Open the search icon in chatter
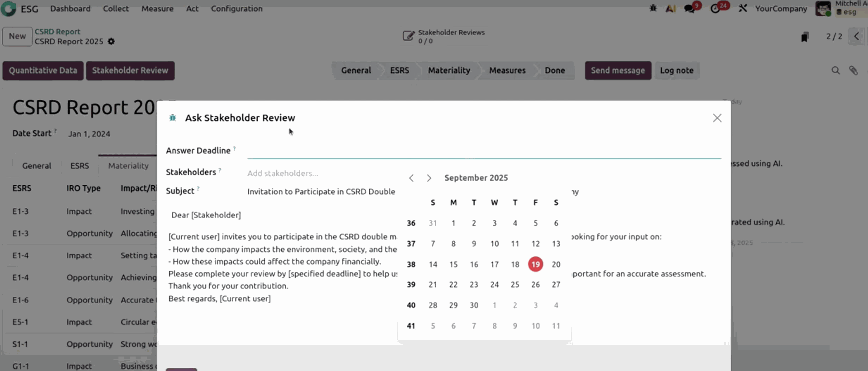Screen dimensions: 868x371 tap(835, 70)
